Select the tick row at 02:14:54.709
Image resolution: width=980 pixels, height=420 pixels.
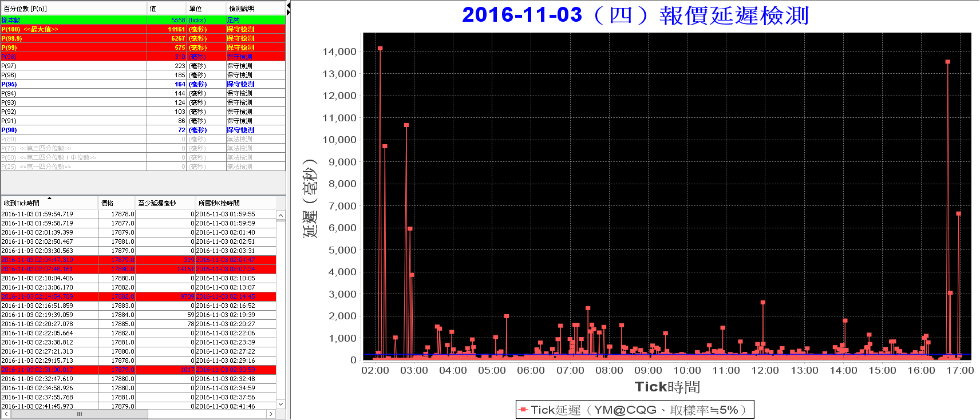point(139,296)
